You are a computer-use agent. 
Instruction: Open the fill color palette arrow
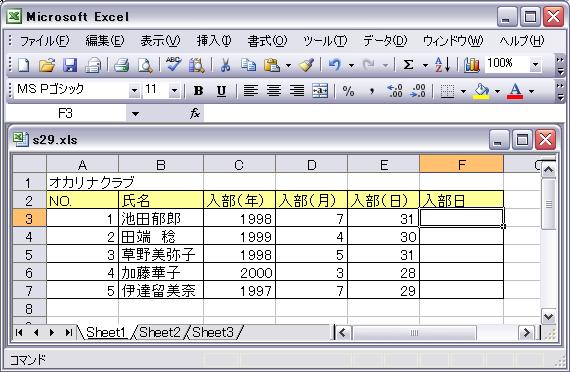pyautogui.click(x=497, y=91)
